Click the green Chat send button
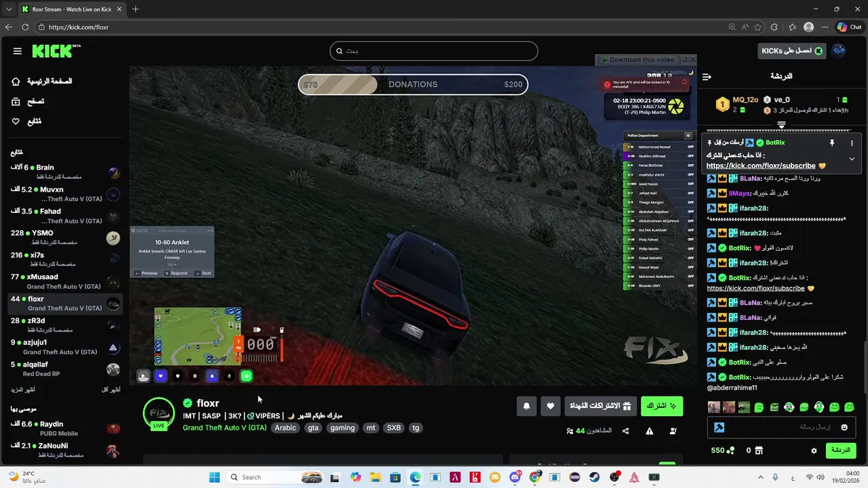The width and height of the screenshot is (868, 488). [x=840, y=450]
